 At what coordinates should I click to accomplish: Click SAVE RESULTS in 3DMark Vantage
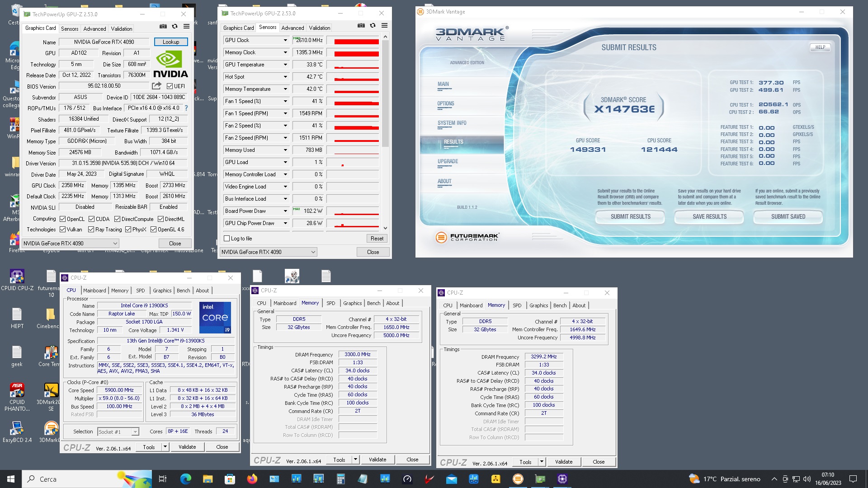pyautogui.click(x=709, y=217)
